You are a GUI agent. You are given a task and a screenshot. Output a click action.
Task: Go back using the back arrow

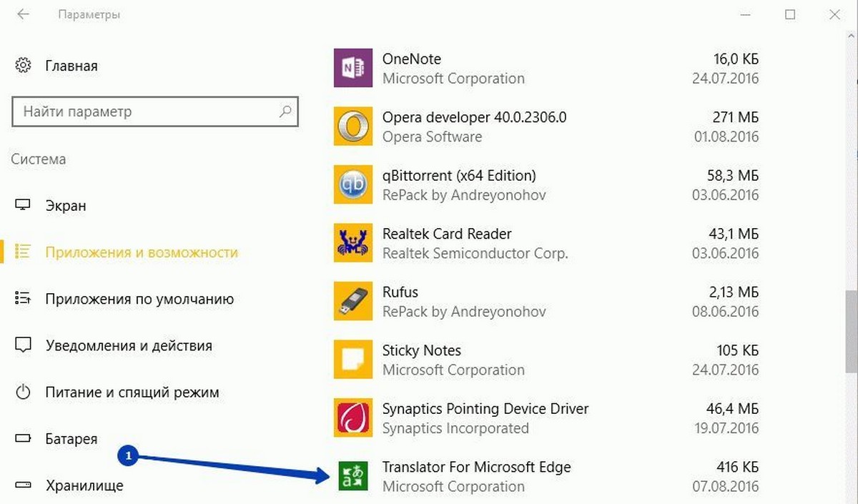coord(23,14)
